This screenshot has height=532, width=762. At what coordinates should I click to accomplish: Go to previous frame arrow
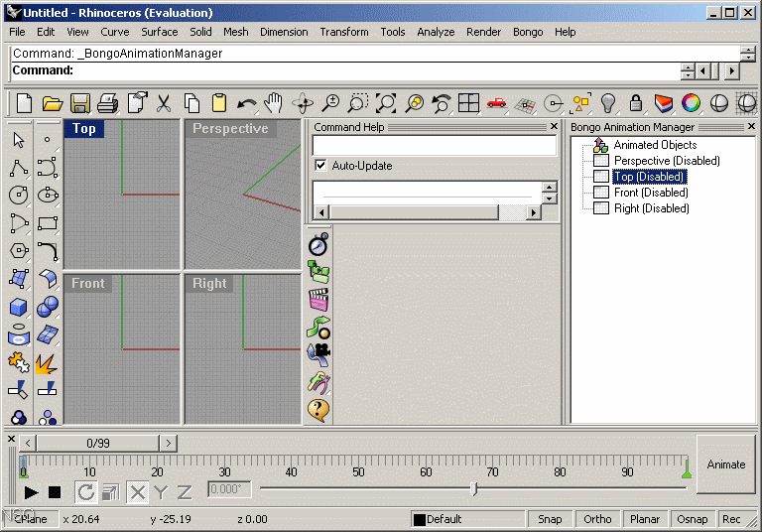coord(28,443)
